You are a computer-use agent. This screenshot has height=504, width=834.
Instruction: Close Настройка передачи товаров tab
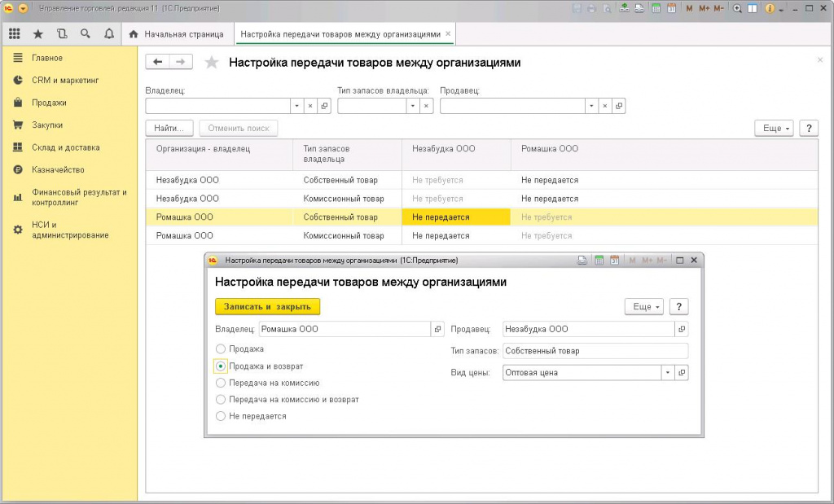(448, 33)
